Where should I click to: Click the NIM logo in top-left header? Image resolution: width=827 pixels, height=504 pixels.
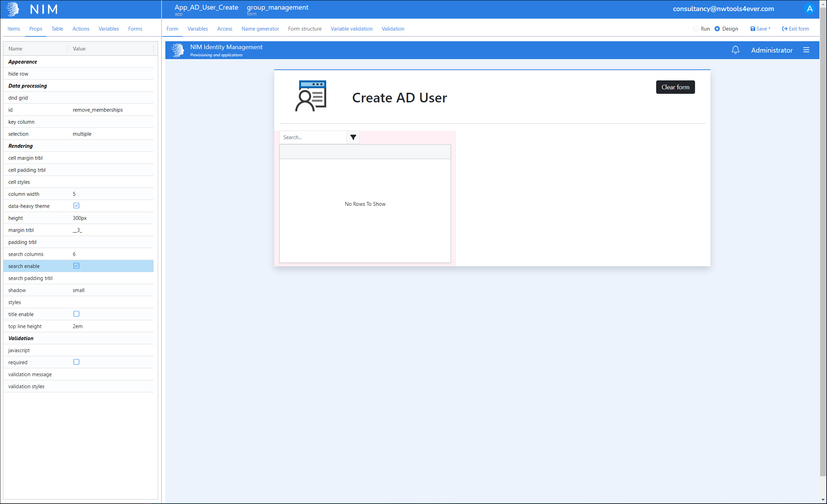(13, 9)
